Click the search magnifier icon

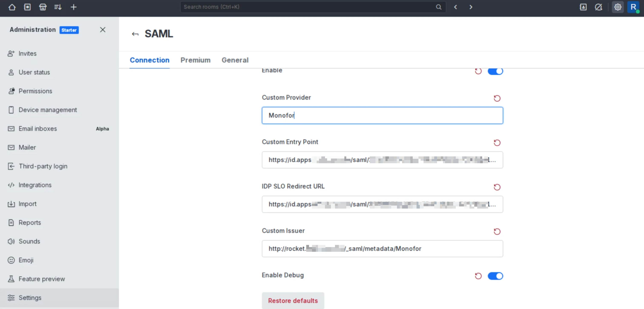[439, 7]
